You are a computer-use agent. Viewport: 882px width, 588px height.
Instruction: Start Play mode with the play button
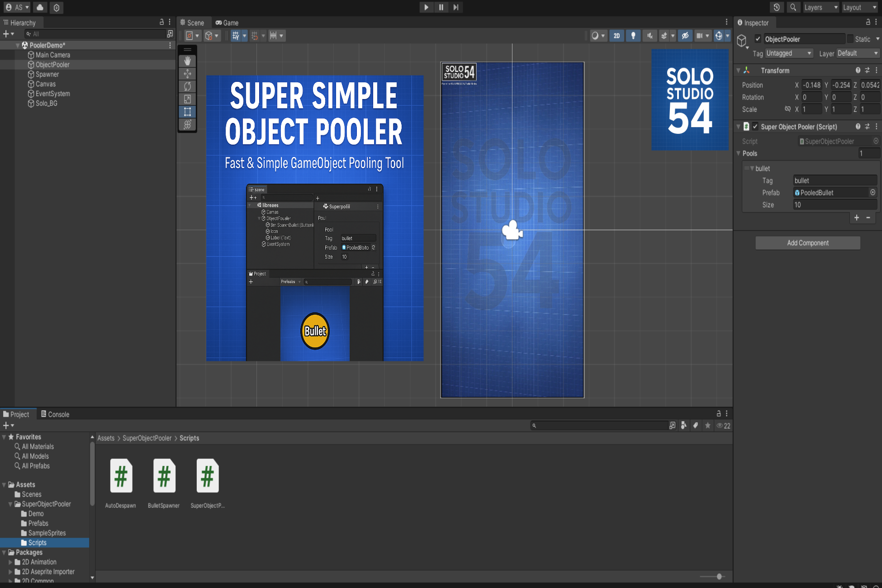[426, 7]
